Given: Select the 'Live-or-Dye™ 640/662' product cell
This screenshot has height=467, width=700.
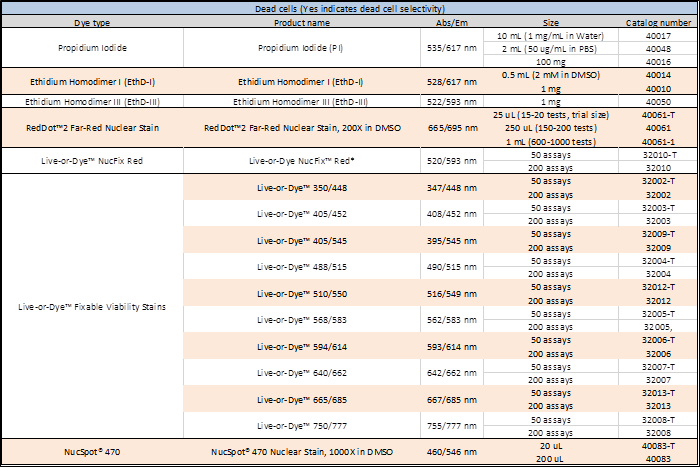Looking at the screenshot, I should (x=302, y=372).
